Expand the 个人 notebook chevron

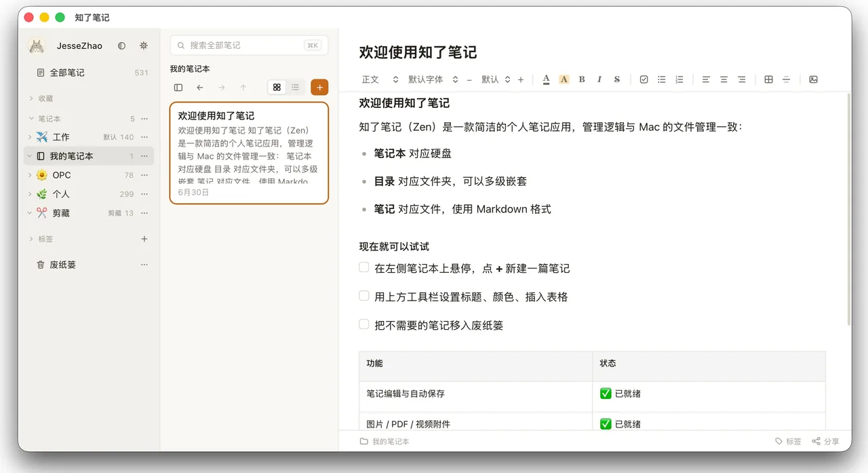point(30,194)
